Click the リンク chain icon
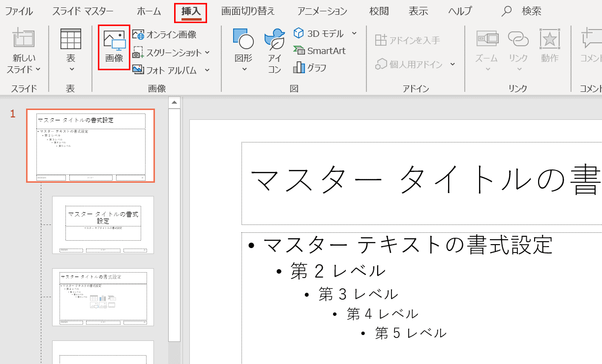The width and height of the screenshot is (602, 364). 518,39
